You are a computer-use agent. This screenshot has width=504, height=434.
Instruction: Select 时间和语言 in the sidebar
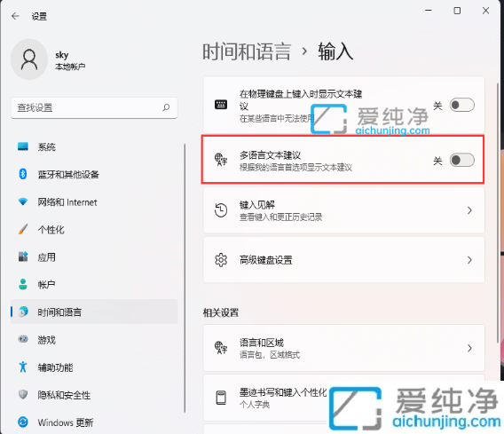point(94,312)
